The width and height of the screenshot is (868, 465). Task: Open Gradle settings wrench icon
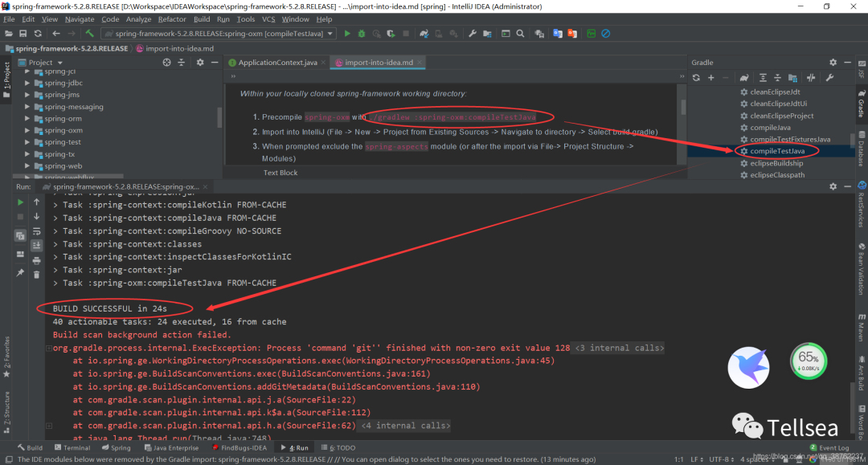coord(829,78)
